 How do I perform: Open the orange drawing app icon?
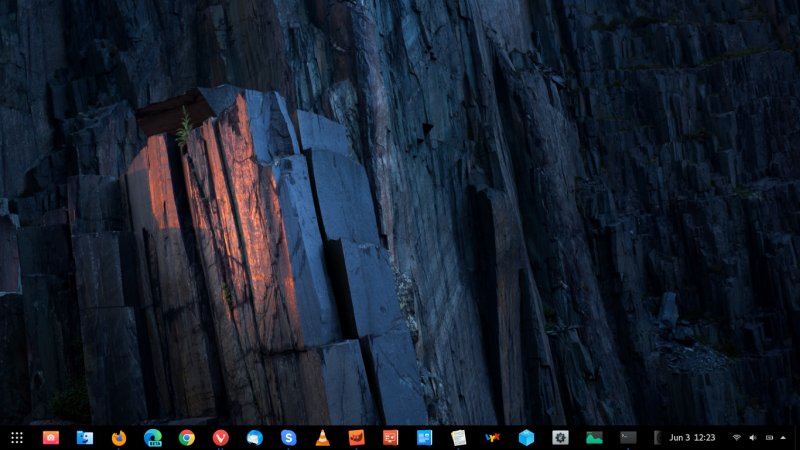click(357, 438)
